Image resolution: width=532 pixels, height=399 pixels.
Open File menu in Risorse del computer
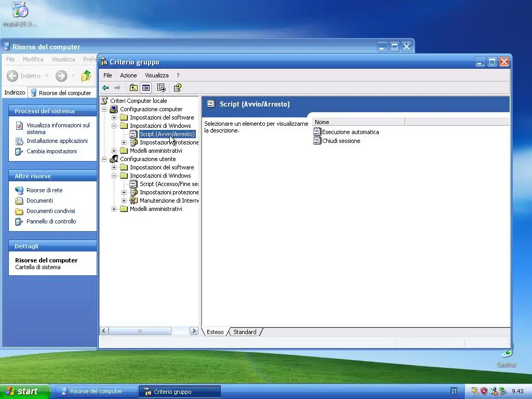tap(10, 59)
